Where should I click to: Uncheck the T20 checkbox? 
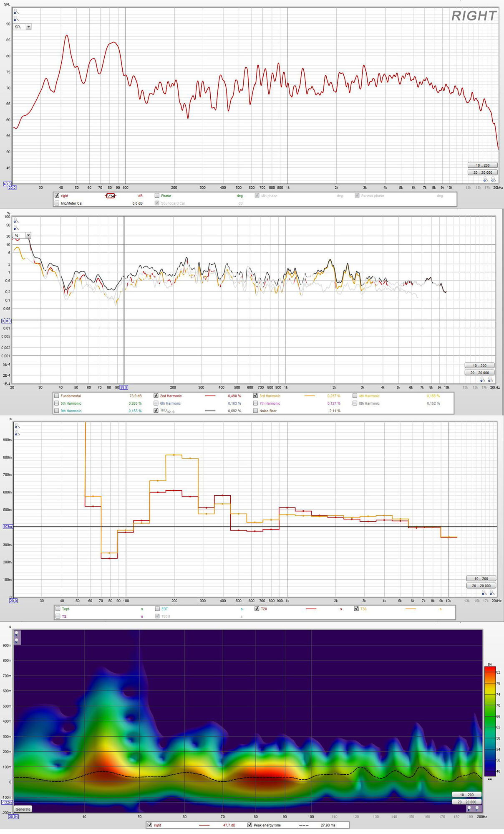point(257,608)
